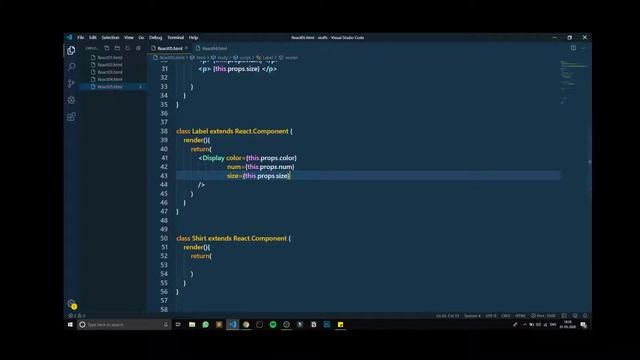640x360 pixels.
Task: Open the Debug view in the activity bar
Action: 71,100
